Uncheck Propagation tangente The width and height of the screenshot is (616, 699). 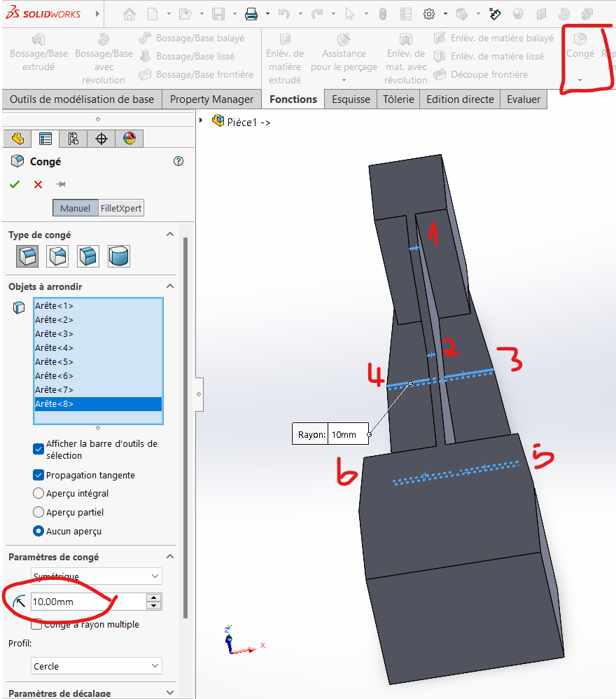tap(38, 475)
